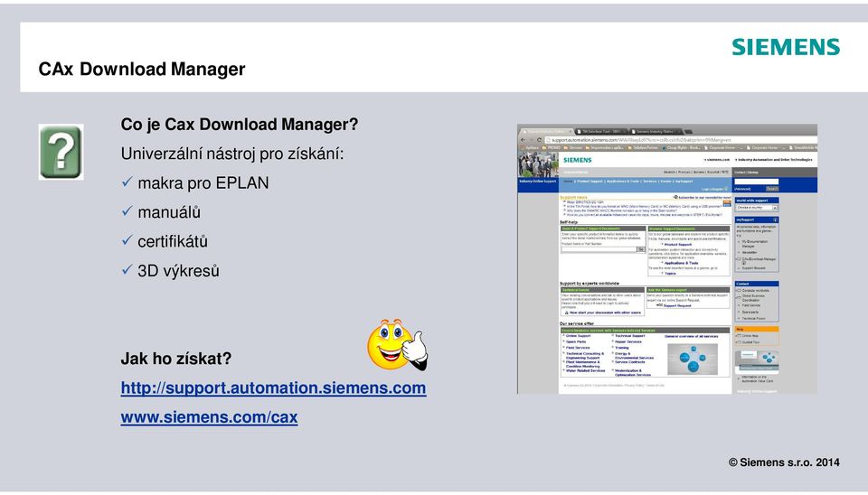Collapse the mySupport box toggle icon

coord(776,220)
